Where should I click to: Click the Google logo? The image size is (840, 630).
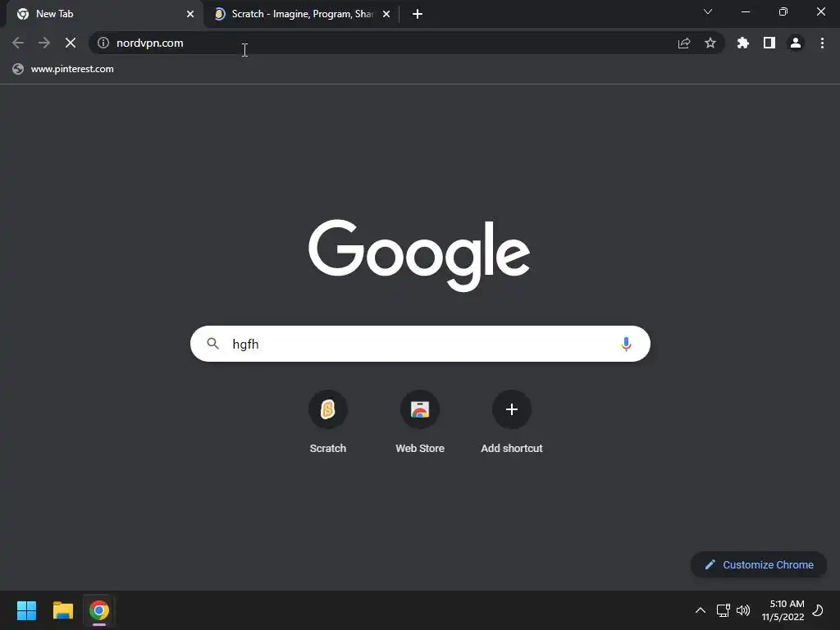tap(419, 254)
